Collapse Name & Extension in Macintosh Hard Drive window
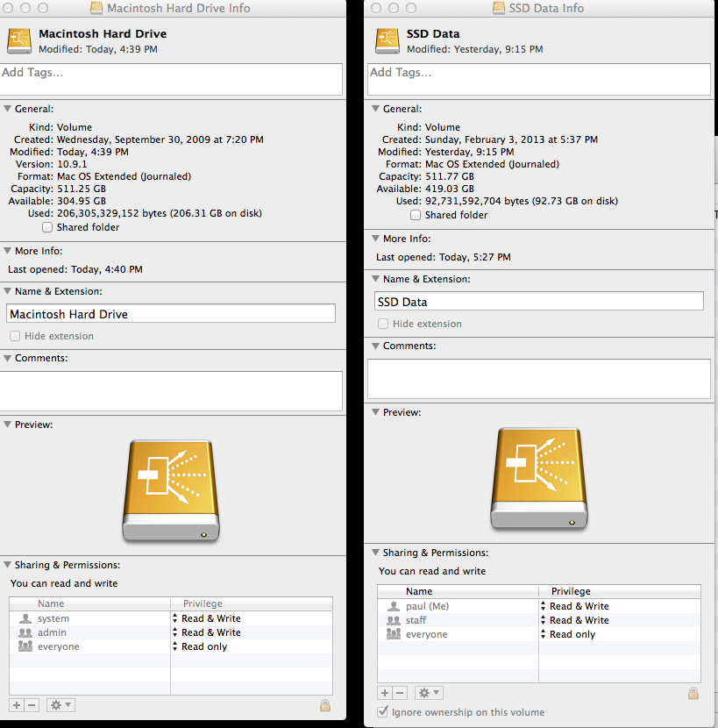The width and height of the screenshot is (718, 728). pos(7,291)
